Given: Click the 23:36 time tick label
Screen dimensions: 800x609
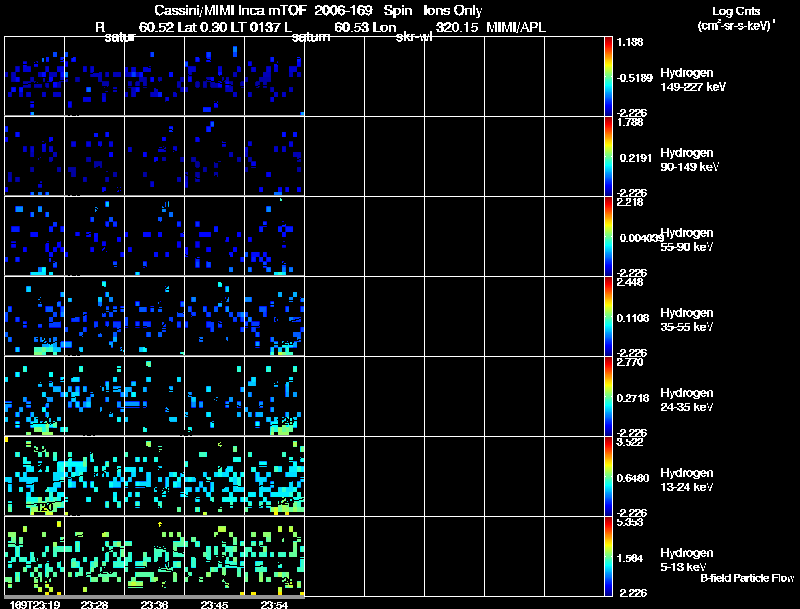Looking at the screenshot, I should (x=155, y=604).
